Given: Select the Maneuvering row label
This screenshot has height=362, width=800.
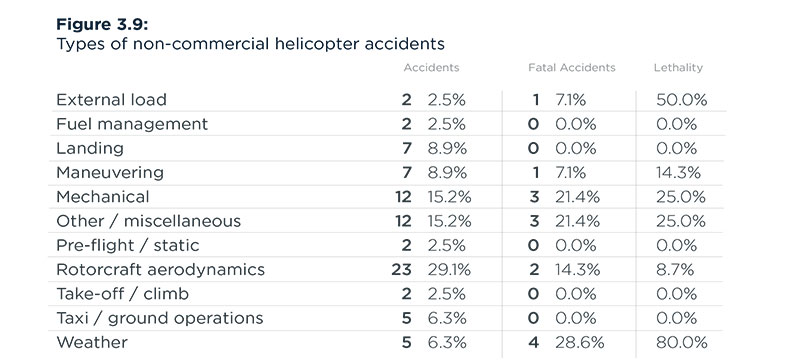Looking at the screenshot, I should pos(110,173).
